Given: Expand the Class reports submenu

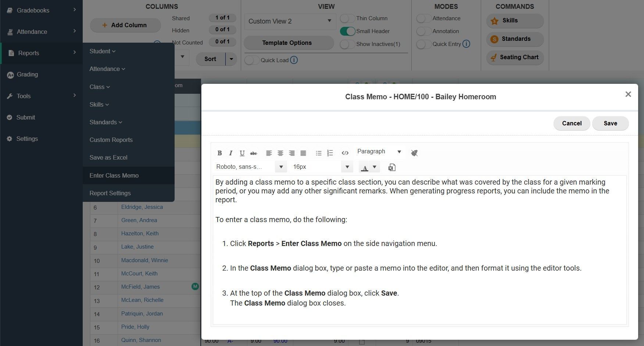Looking at the screenshot, I should coord(100,87).
